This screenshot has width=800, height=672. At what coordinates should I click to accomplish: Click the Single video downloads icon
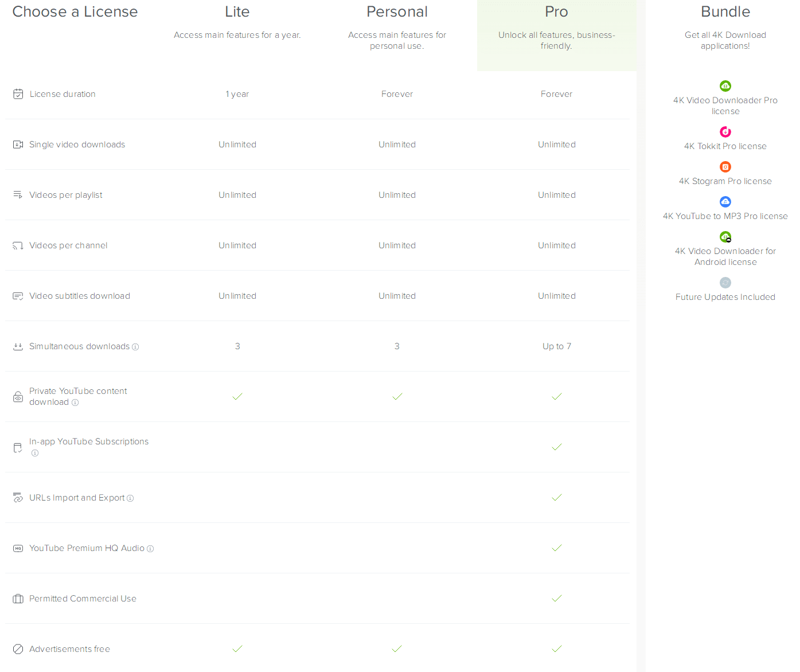(18, 144)
